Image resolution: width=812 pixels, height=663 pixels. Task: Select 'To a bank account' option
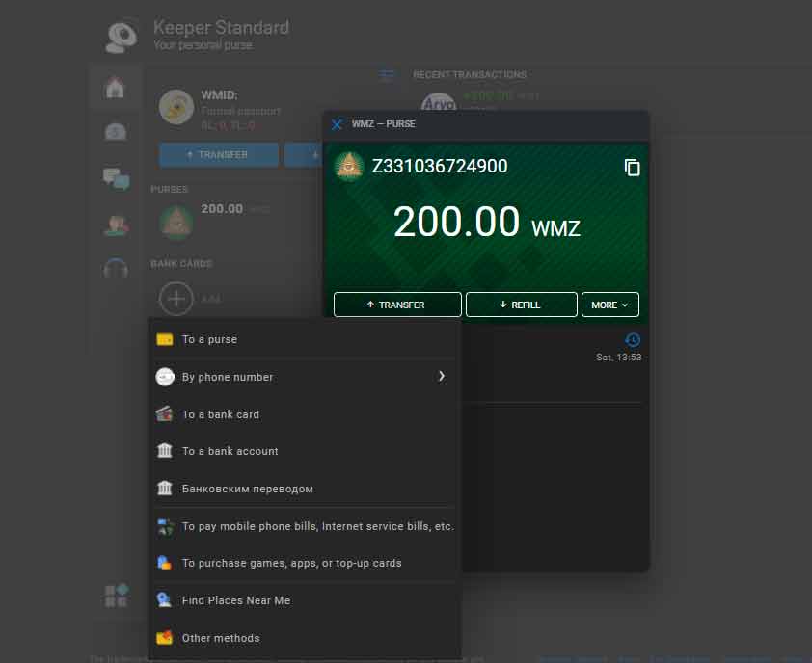[x=305, y=451]
